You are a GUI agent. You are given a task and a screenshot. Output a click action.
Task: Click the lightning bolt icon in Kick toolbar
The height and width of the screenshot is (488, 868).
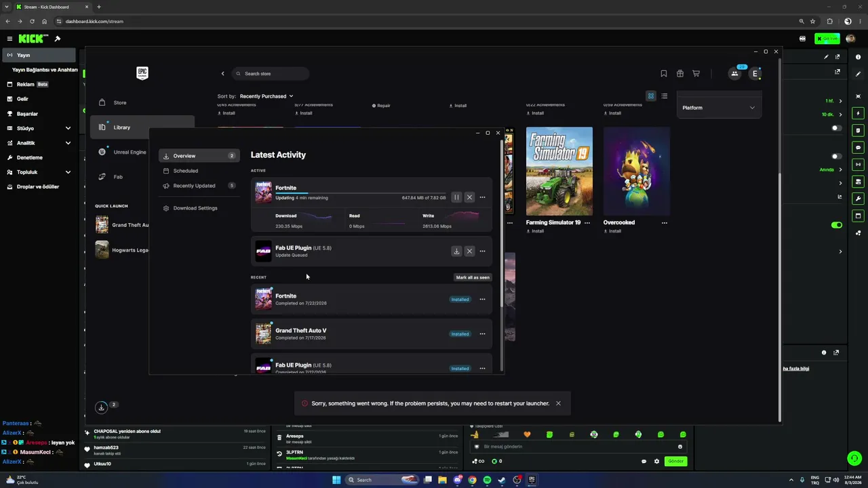(858, 113)
